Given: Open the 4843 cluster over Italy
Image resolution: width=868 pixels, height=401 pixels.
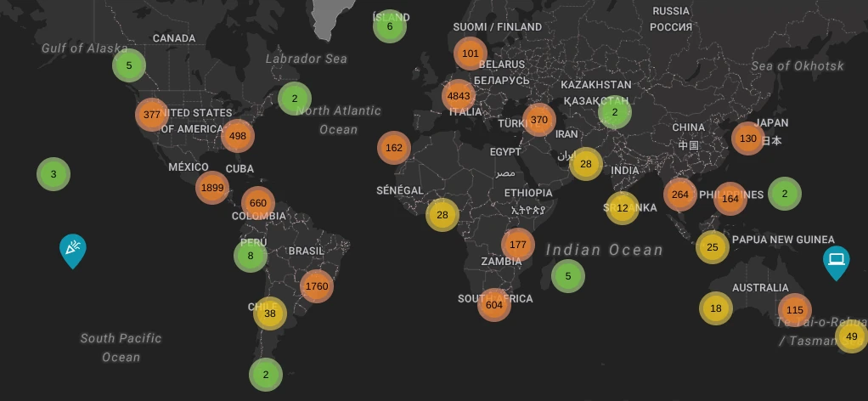Looking at the screenshot, I should [x=459, y=96].
